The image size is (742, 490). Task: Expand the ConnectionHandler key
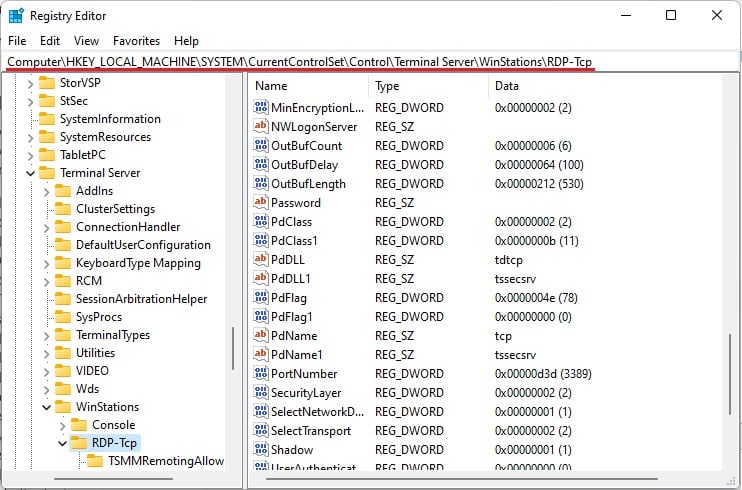(x=46, y=228)
